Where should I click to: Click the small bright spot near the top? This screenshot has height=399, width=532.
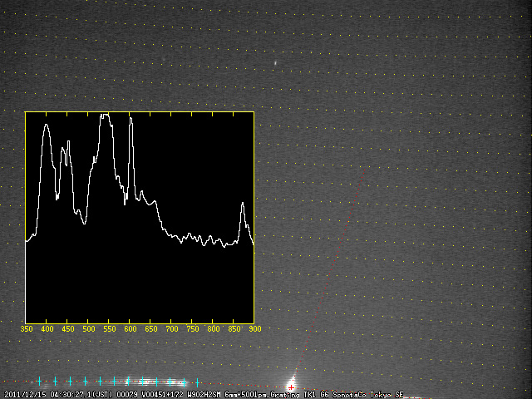tap(275, 62)
